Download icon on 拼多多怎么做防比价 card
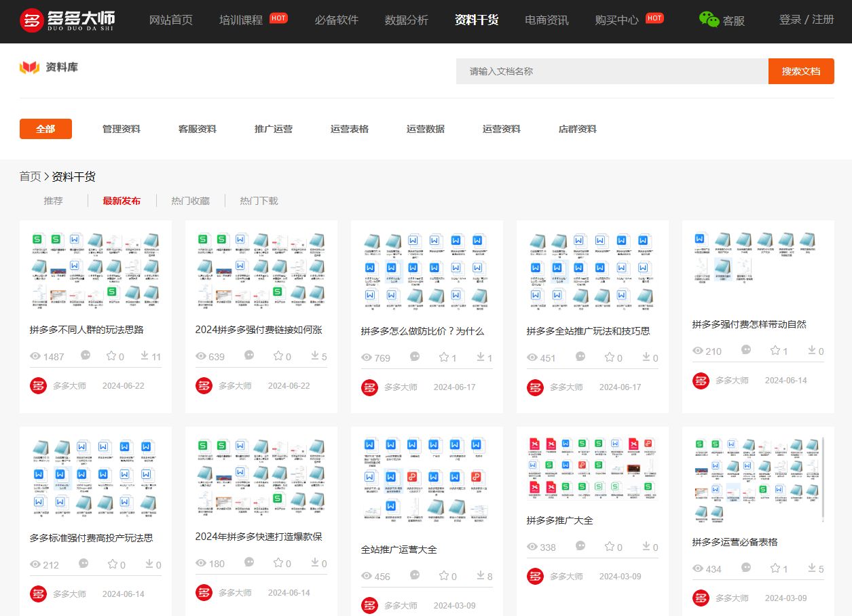Screen dimensions: 852x616 [x=481, y=357]
